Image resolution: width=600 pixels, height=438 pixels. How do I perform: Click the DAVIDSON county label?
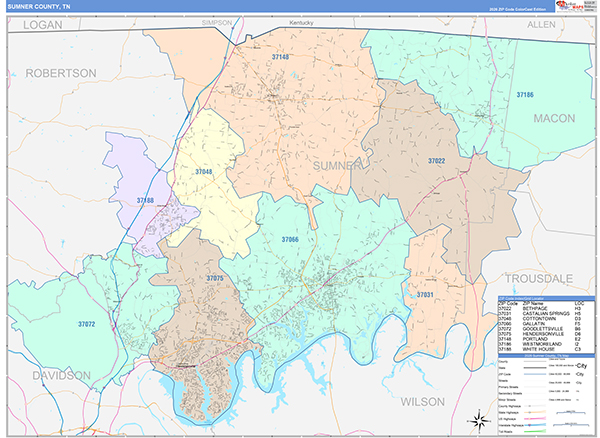point(61,375)
